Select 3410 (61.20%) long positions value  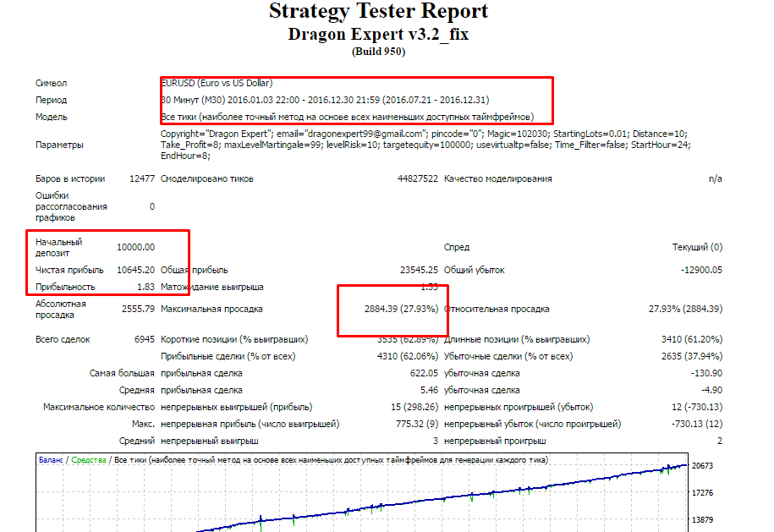[x=692, y=339]
